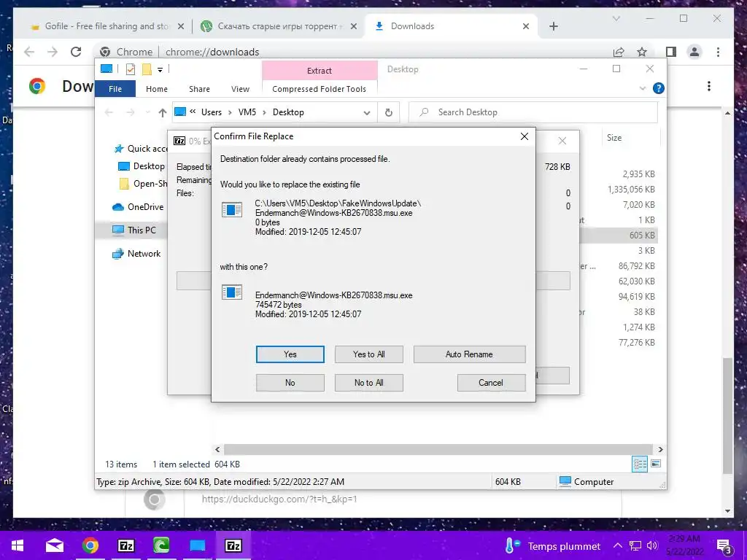Select the file sized 77,276 KB

click(x=636, y=343)
